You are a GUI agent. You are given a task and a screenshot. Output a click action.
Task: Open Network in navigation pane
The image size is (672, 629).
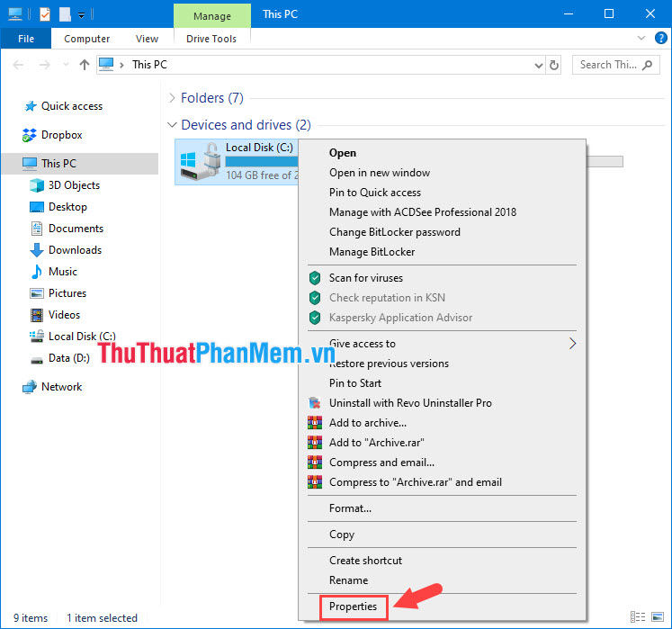[61, 387]
